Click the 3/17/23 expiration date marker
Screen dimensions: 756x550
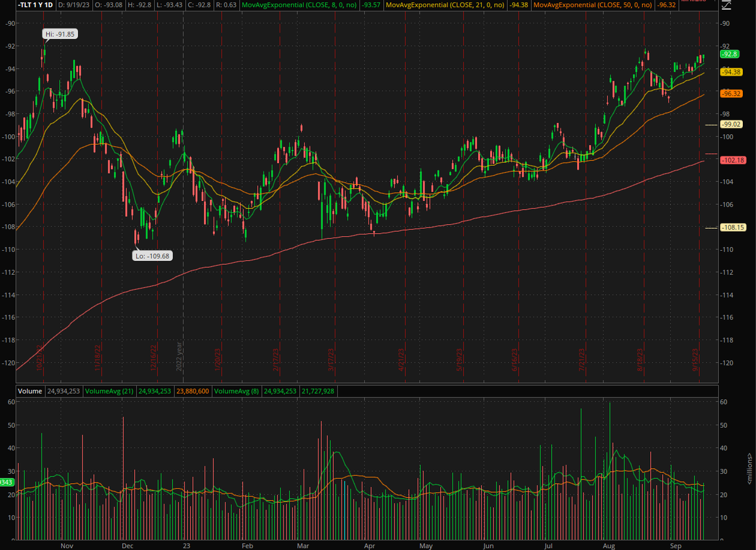tap(330, 360)
